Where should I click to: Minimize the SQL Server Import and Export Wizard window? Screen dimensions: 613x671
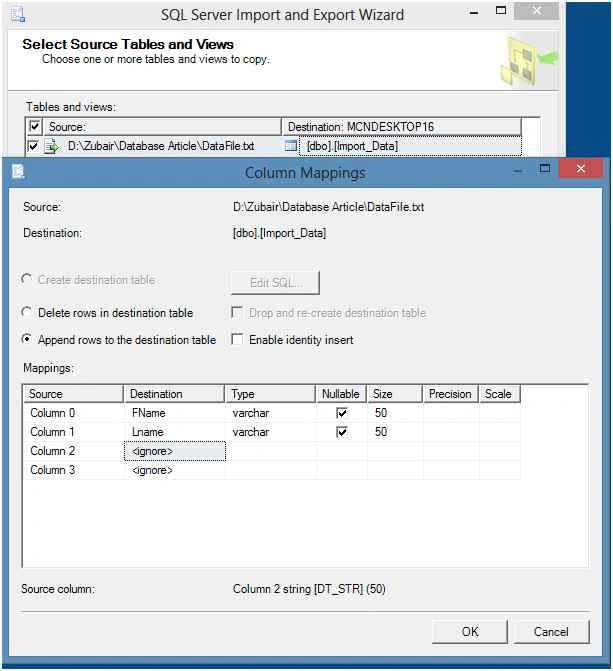[x=474, y=13]
